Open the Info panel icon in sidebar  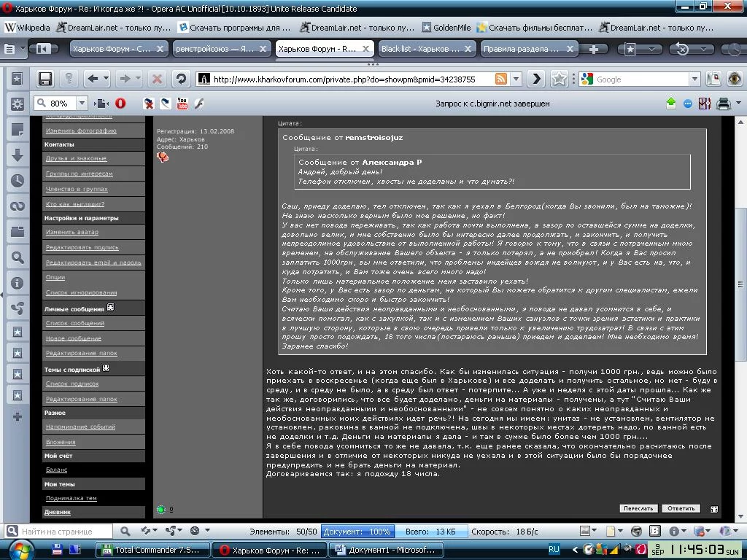(x=18, y=284)
